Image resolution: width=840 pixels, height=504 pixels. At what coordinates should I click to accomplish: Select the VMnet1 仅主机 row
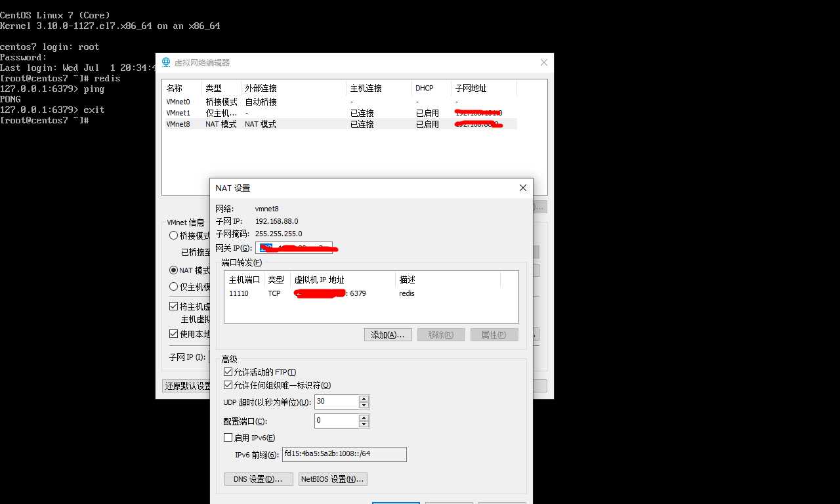[340, 113]
